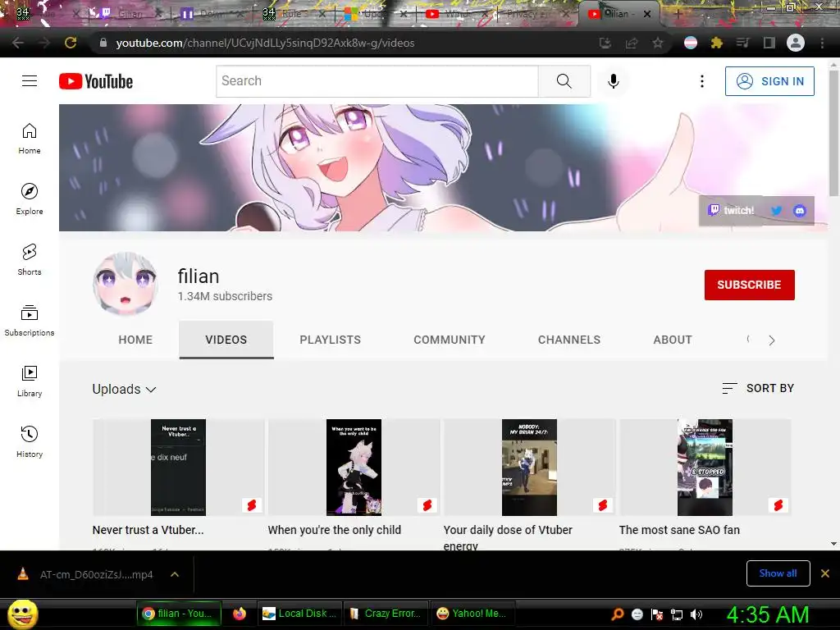The height and width of the screenshot is (630, 840).
Task: Switch to Local Disk taskbar window
Action: (x=300, y=614)
